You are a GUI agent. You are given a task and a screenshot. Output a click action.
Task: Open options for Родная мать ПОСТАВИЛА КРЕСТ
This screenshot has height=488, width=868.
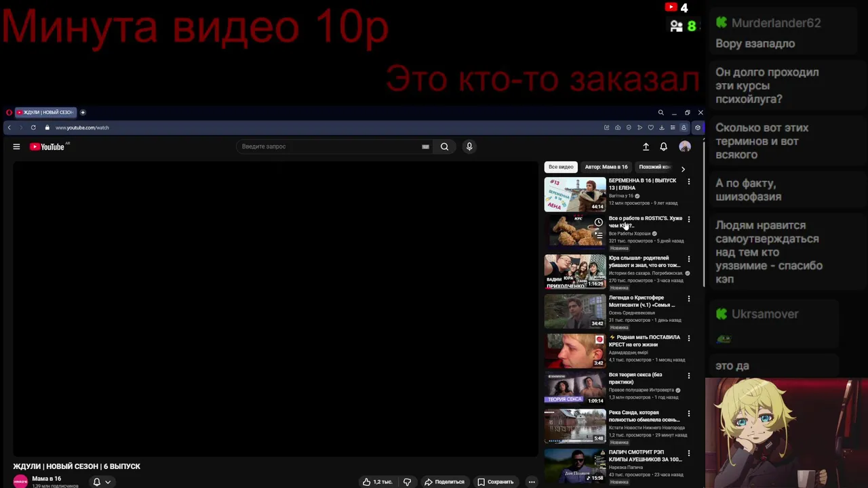pos(688,338)
